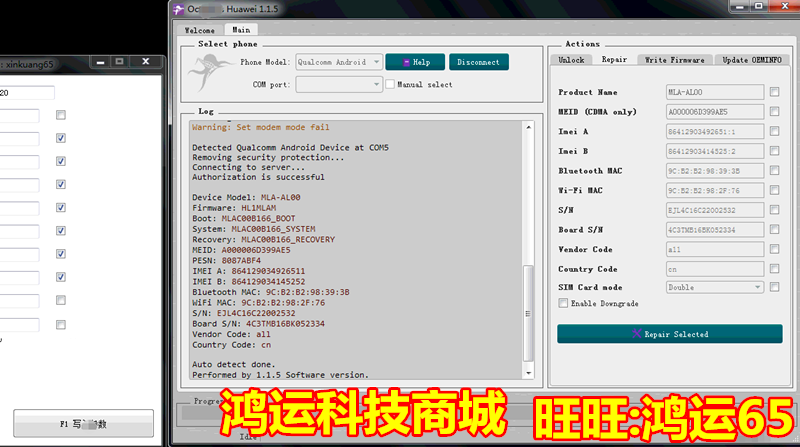Click the S/N input field

[x=715, y=210]
